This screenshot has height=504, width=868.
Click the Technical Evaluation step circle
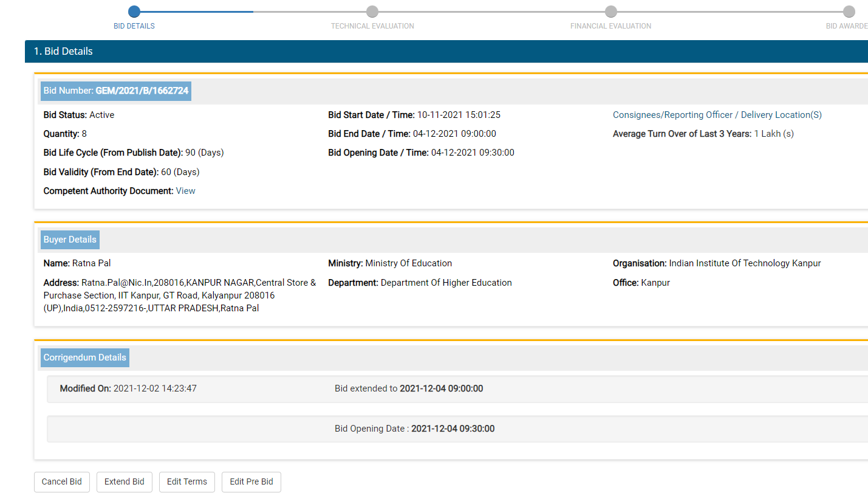pyautogui.click(x=372, y=12)
